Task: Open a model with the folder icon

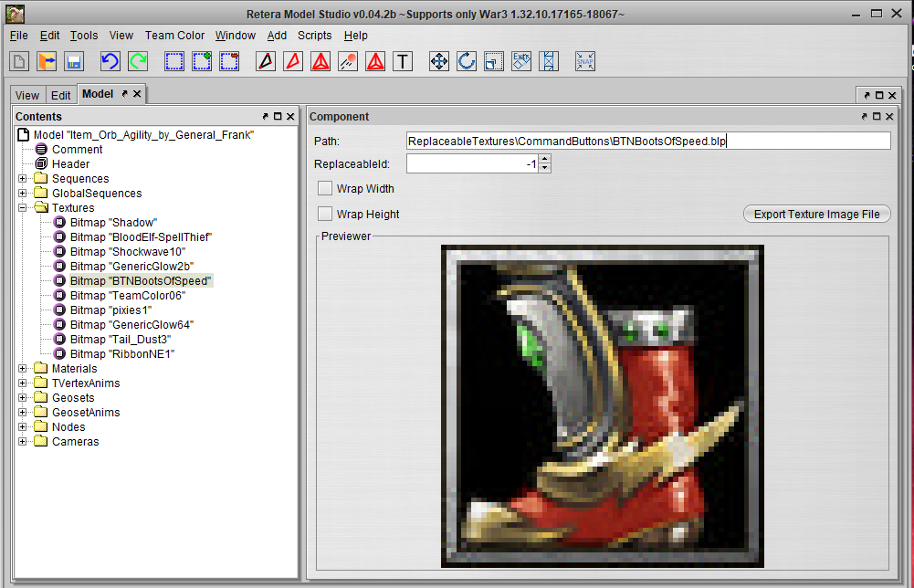Action: pos(47,61)
